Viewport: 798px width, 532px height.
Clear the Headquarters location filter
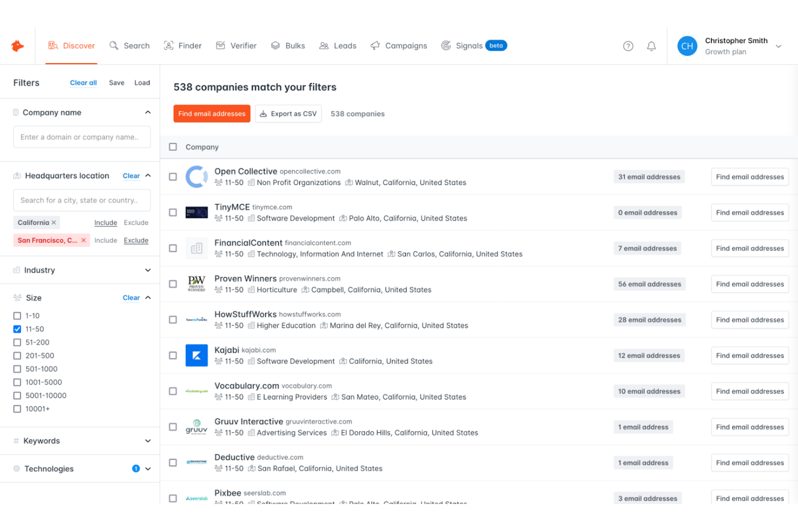tap(131, 176)
